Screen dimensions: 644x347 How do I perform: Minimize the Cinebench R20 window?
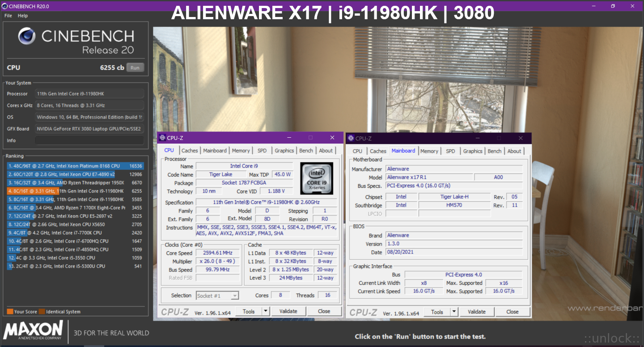tap(593, 6)
